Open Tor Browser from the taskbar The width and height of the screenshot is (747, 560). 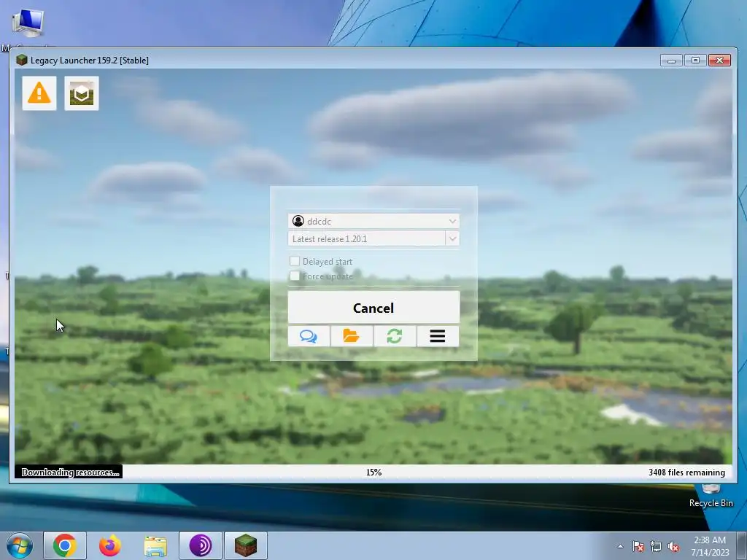tap(201, 545)
